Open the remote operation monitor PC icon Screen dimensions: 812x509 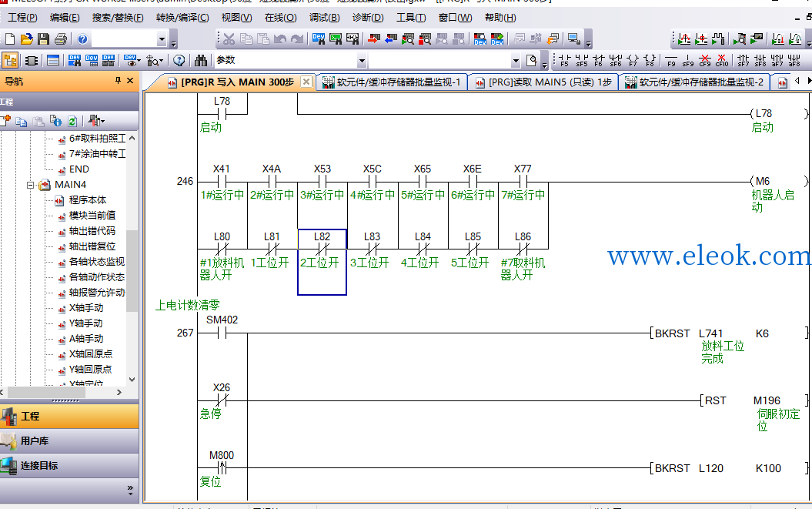[573, 39]
